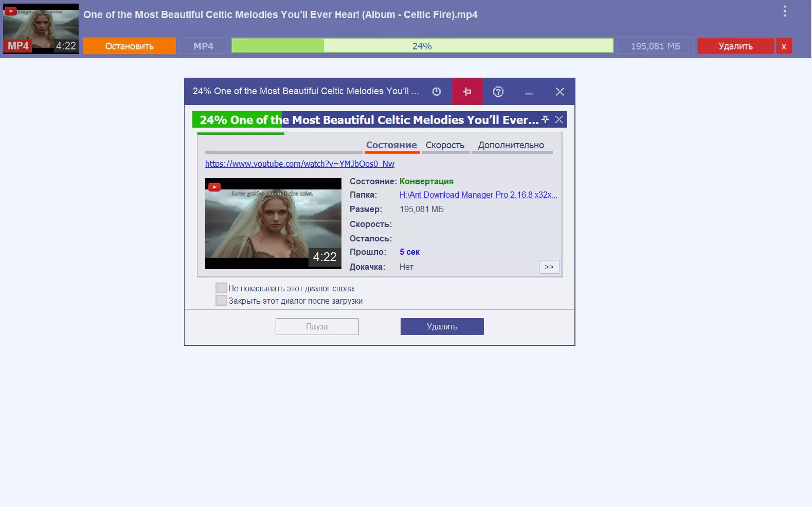Switch to the Состояние tab
812x507 pixels.
[x=392, y=145]
